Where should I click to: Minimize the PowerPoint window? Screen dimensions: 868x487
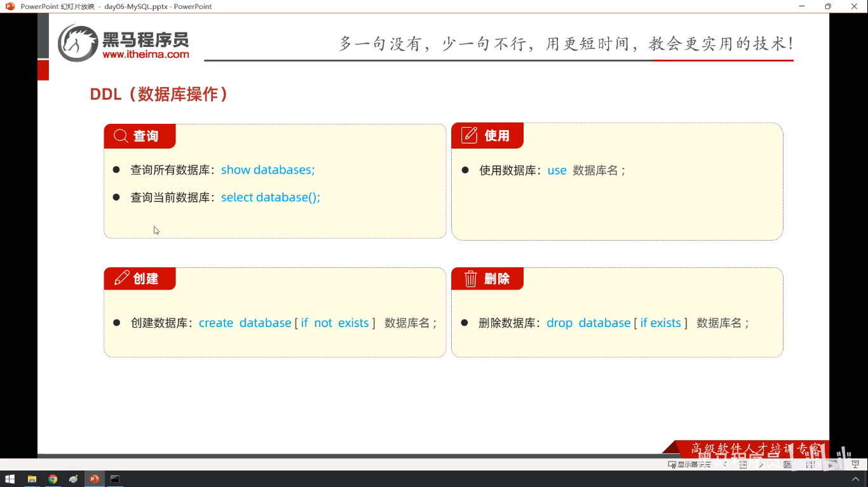pos(801,6)
